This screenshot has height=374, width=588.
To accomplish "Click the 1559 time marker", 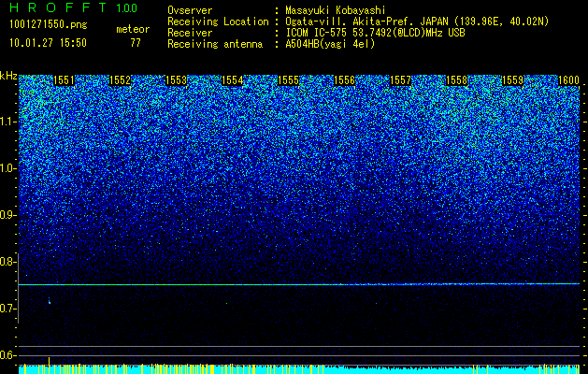I will pos(512,80).
